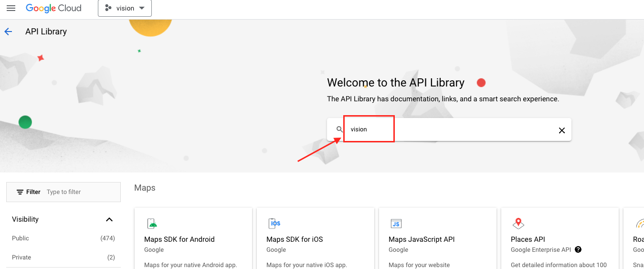
Task: Click the Maps SDK for iOS icon
Action: [x=275, y=223]
